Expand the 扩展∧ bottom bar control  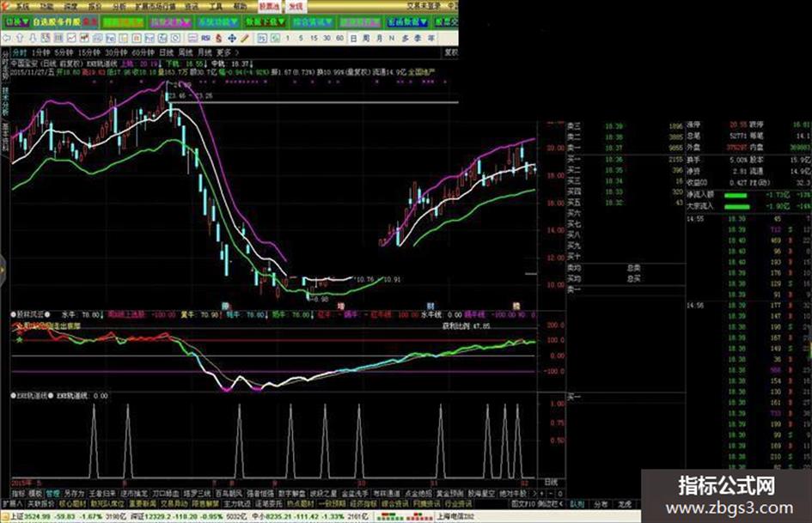(x=12, y=503)
